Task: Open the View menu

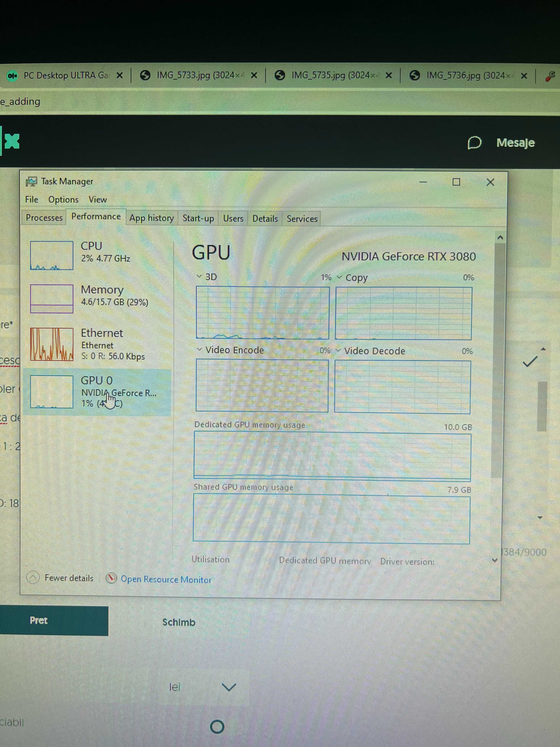Action: 98,200
